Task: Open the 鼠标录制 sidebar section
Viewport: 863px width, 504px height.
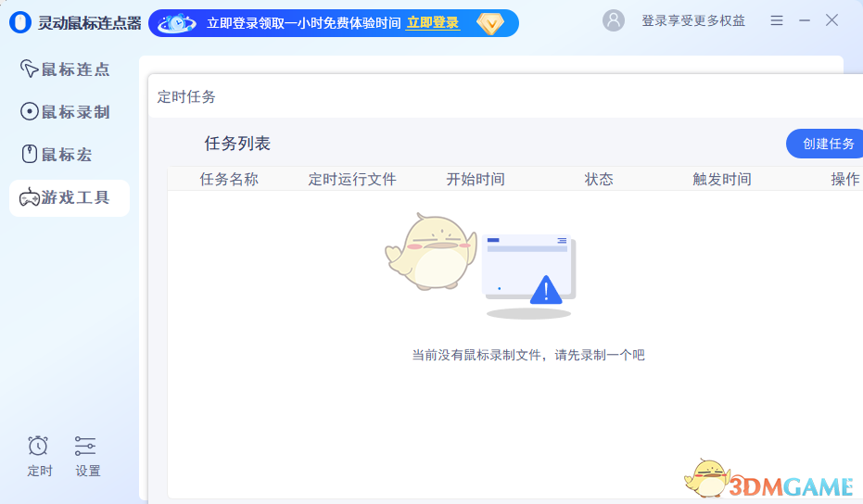Action: [x=65, y=112]
